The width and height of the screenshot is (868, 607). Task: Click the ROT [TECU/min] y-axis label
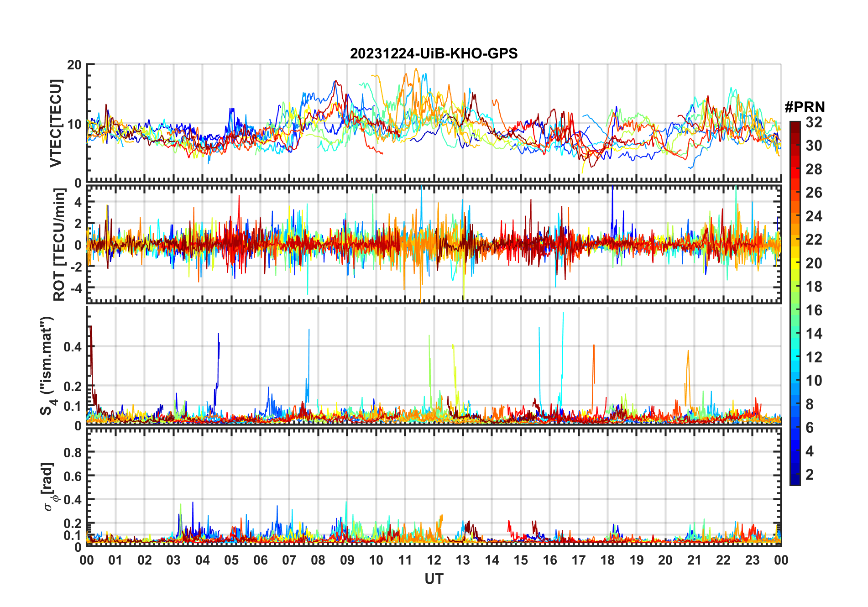coord(59,244)
